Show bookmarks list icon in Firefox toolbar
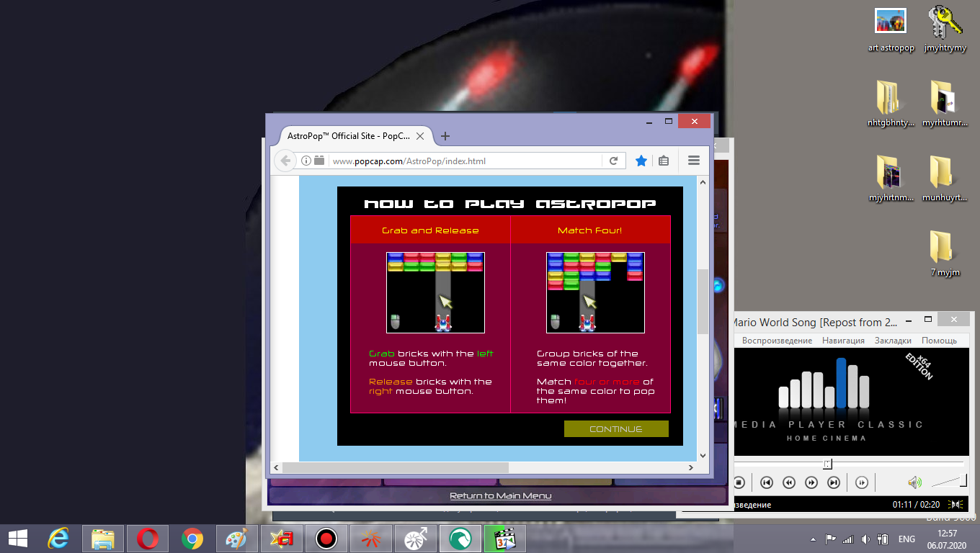The image size is (980, 553). click(x=664, y=161)
